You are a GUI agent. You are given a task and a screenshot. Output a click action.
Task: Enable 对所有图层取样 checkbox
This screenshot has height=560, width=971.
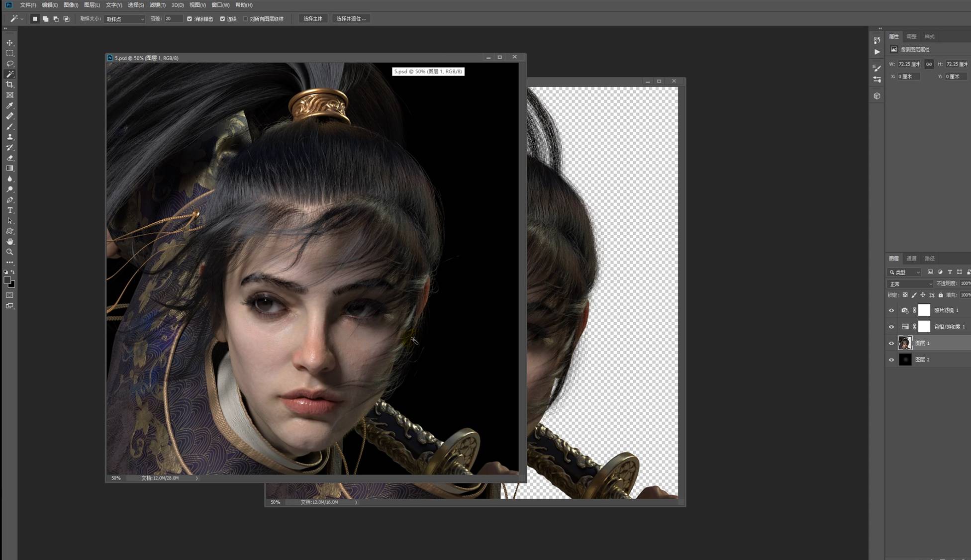point(245,19)
